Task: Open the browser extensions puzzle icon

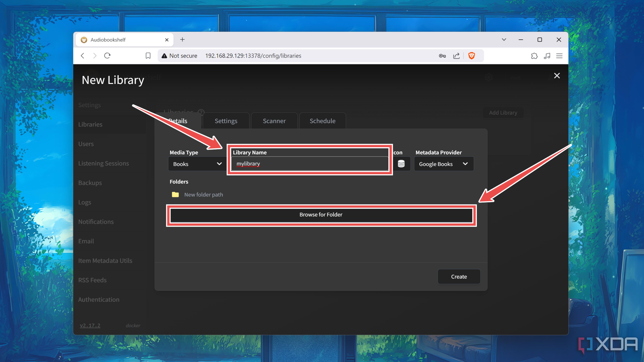Action: [534, 56]
